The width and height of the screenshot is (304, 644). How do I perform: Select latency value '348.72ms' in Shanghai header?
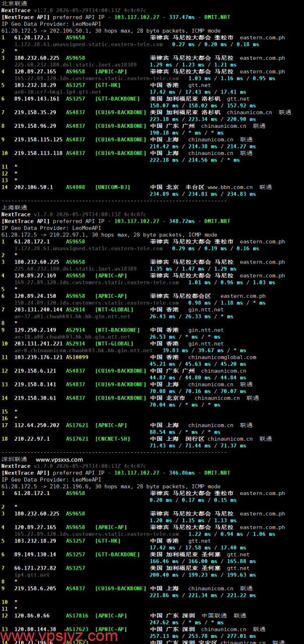[x=182, y=221]
